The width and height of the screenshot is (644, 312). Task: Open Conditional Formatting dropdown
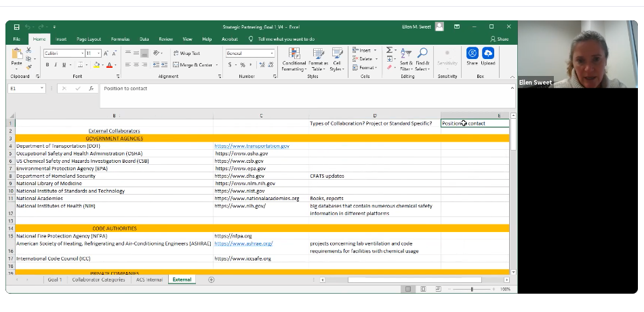(294, 60)
